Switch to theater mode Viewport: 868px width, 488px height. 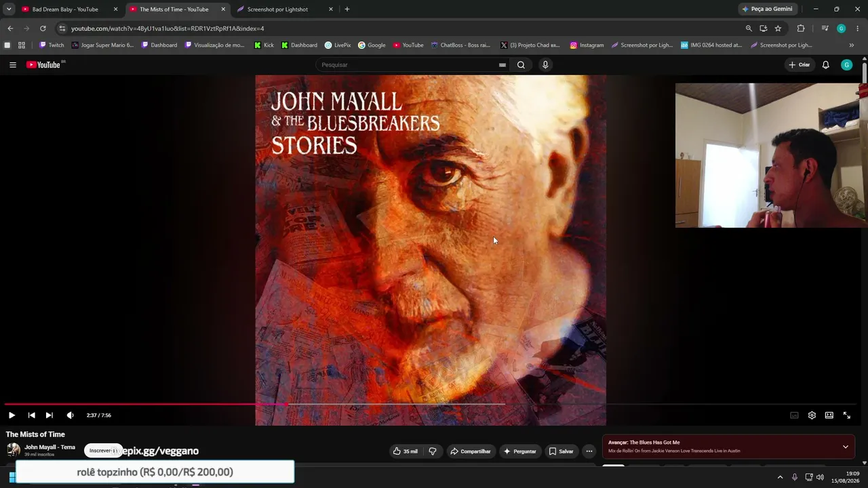[x=829, y=415]
